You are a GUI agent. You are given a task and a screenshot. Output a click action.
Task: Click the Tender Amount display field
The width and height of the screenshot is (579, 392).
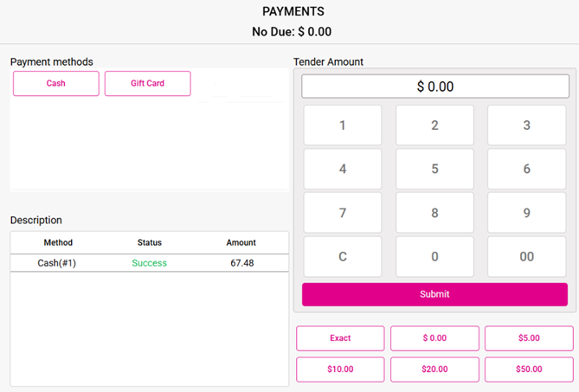(x=435, y=87)
